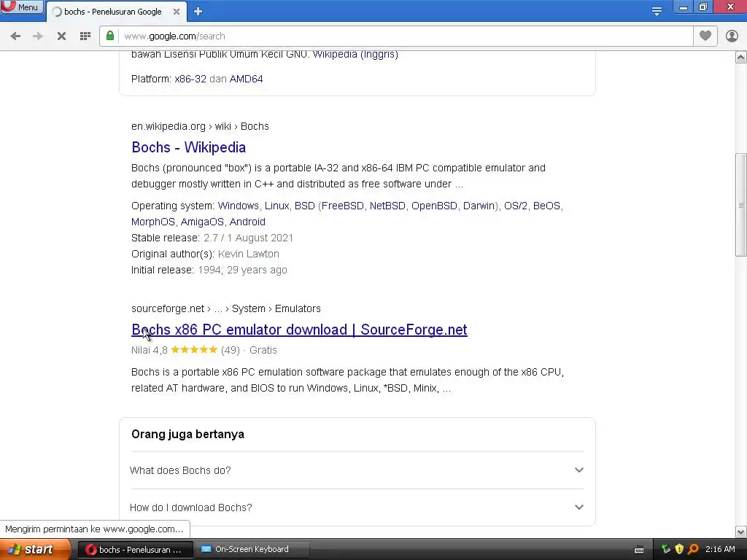Image resolution: width=747 pixels, height=560 pixels.
Task: Click the green padlock security icon
Action: pyautogui.click(x=110, y=36)
